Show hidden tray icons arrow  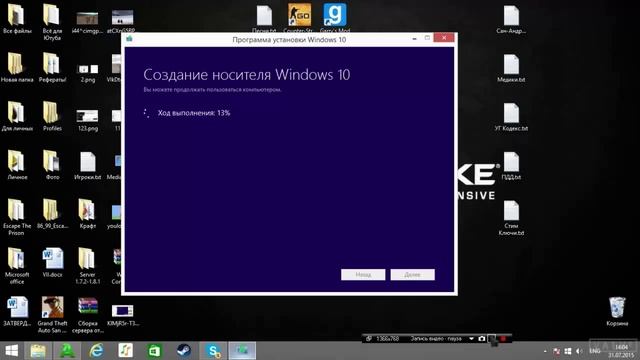545,351
